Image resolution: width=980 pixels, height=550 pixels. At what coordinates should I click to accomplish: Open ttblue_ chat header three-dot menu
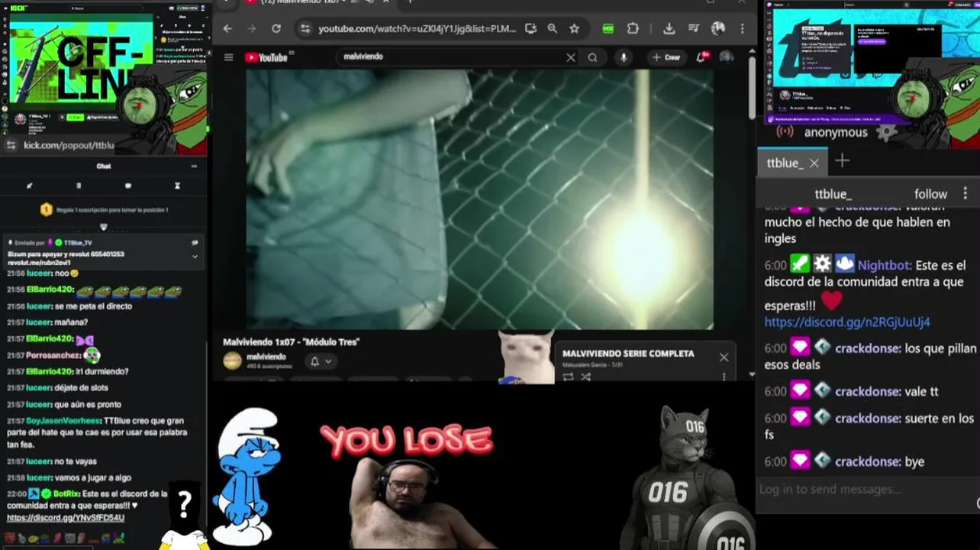[x=965, y=193]
